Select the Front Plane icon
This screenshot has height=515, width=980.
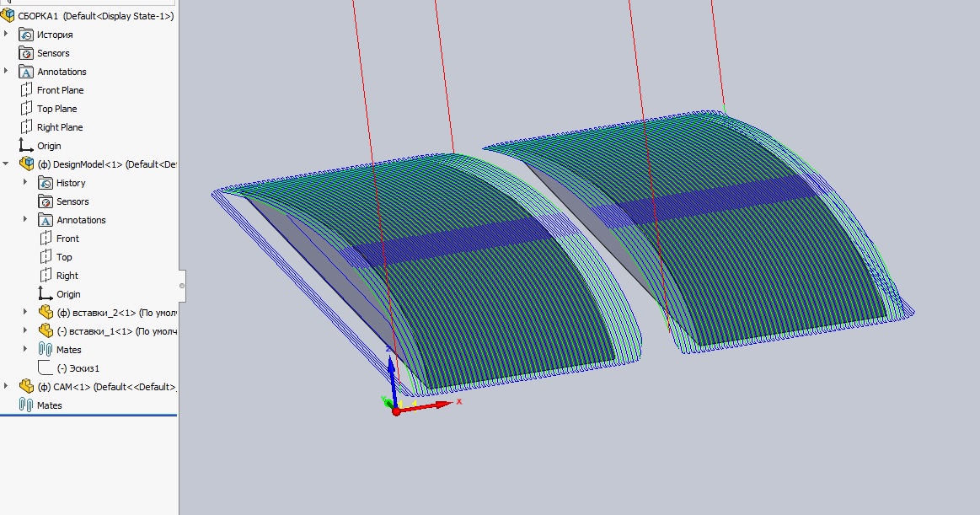pyautogui.click(x=26, y=90)
